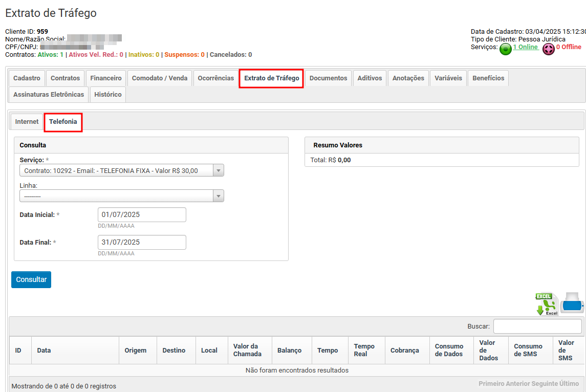Export results with the Excel icon

tap(546, 304)
